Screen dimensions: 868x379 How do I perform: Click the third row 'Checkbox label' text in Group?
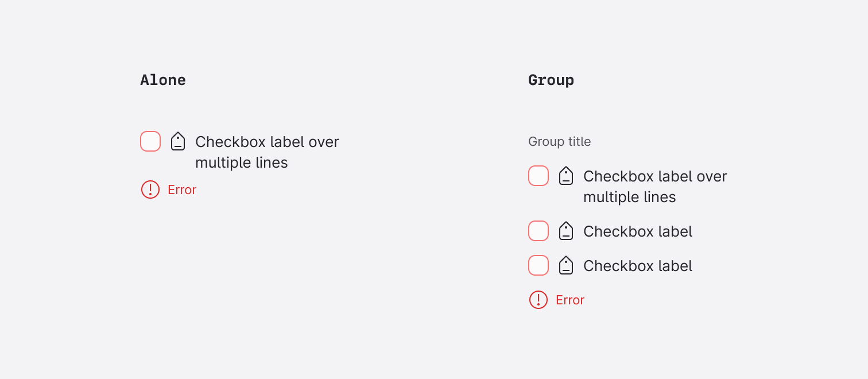[638, 266]
